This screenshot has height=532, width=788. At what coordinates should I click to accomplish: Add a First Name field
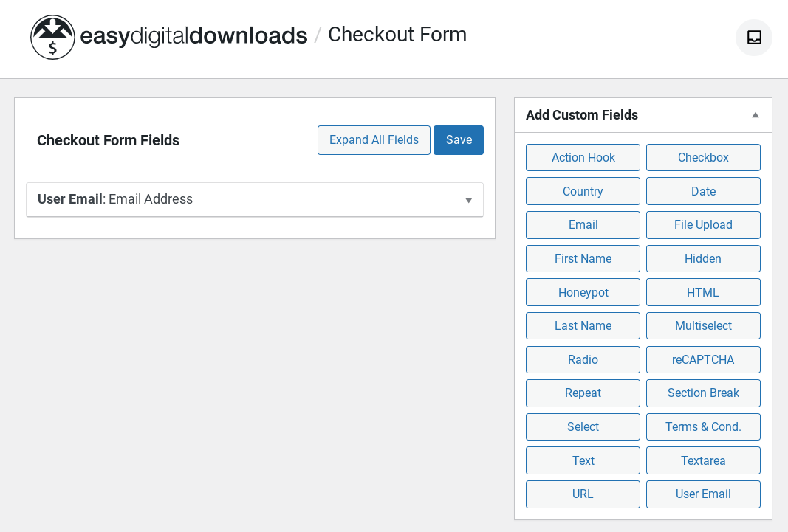click(x=583, y=258)
